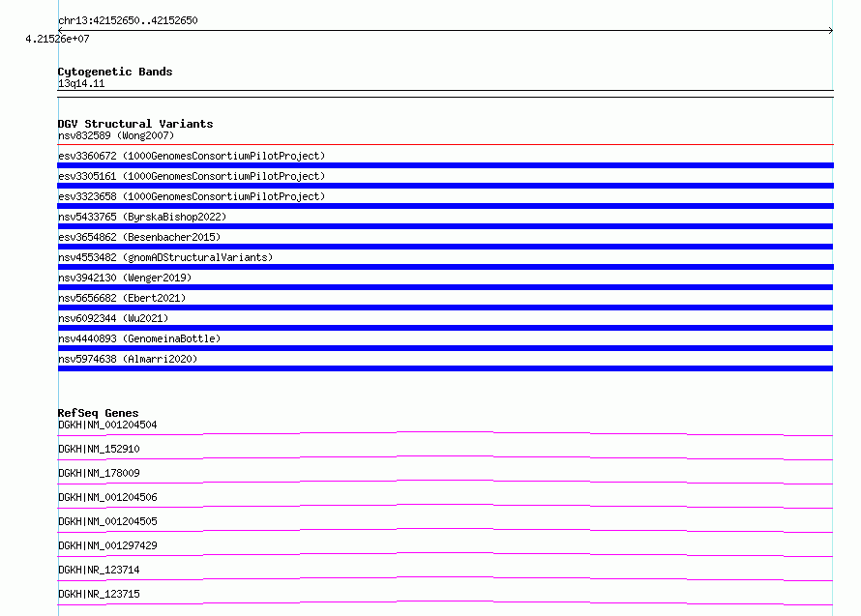Click nsv4440893 (GenomeinaBottle) label
Viewport: 861px width, 616px height.
pos(139,338)
